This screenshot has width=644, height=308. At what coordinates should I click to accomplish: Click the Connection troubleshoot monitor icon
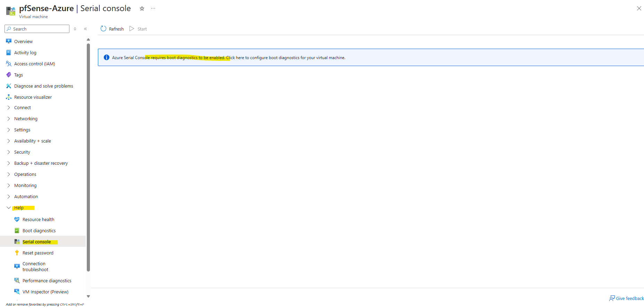[17, 267]
